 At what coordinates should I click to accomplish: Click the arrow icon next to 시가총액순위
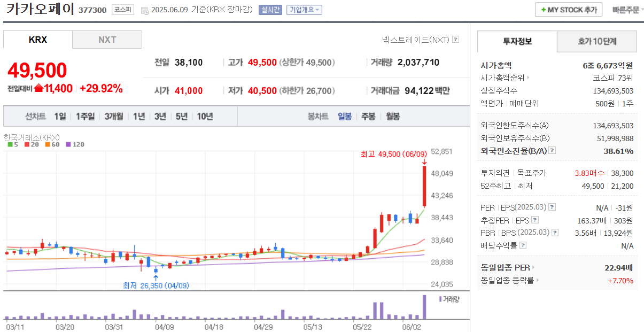[527, 78]
